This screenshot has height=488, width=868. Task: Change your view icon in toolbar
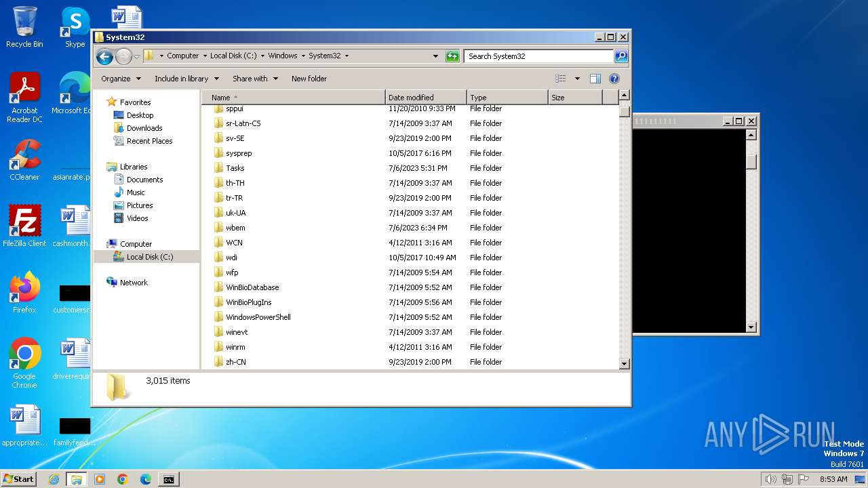tap(561, 79)
